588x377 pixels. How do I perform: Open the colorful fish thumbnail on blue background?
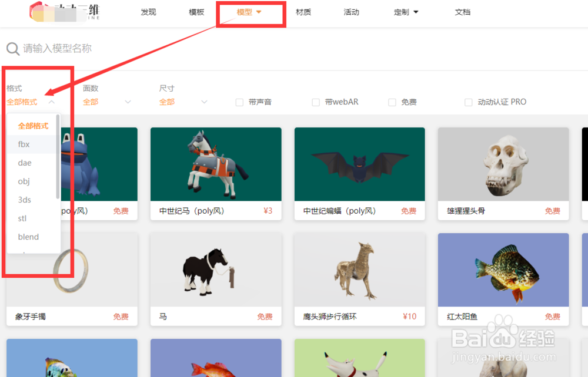coord(72,358)
